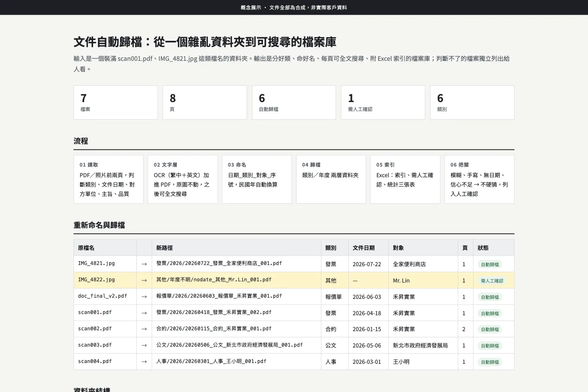
Task: Click the arrow in the IMG_4822.jpg row
Action: coord(144,281)
